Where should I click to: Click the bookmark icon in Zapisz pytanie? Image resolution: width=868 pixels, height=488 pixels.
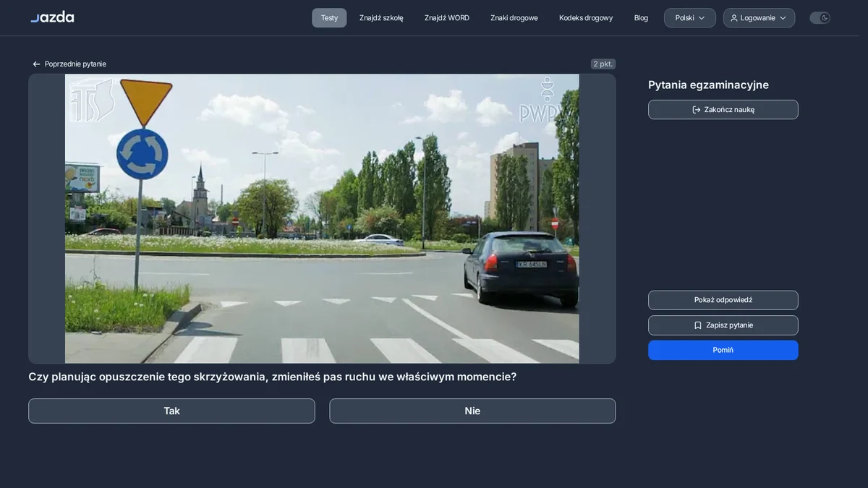tap(698, 325)
